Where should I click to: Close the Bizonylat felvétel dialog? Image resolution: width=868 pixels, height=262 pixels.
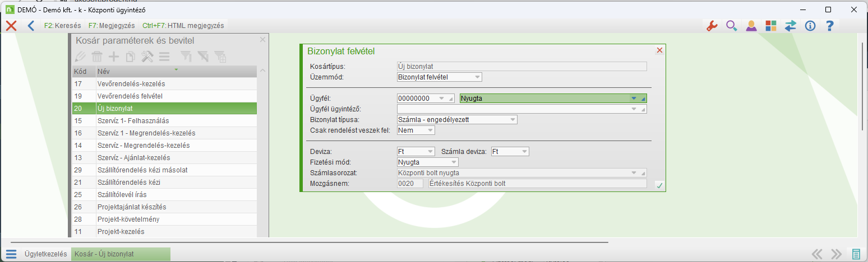click(659, 50)
